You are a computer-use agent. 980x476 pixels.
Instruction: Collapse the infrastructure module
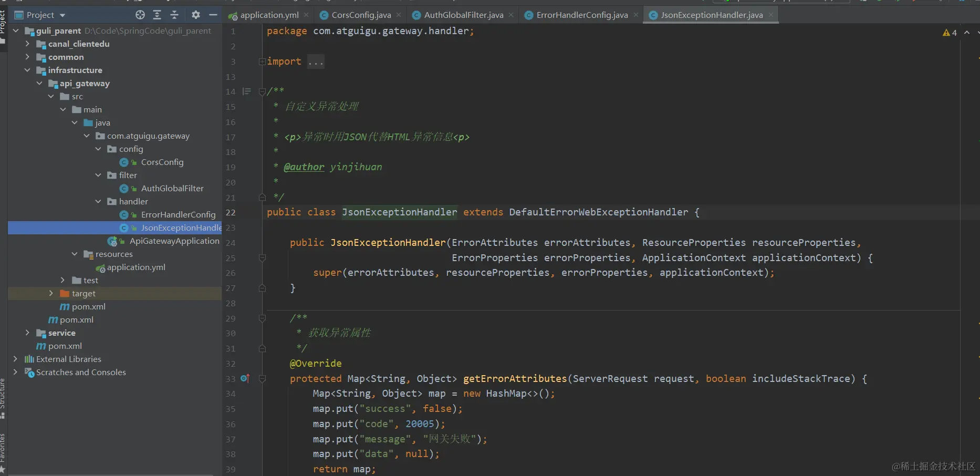(27, 70)
